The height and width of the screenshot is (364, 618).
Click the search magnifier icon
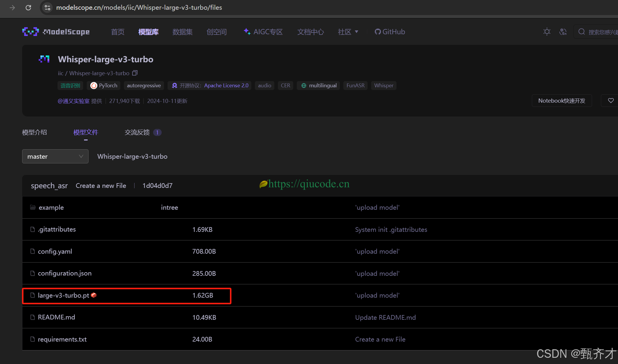(581, 32)
